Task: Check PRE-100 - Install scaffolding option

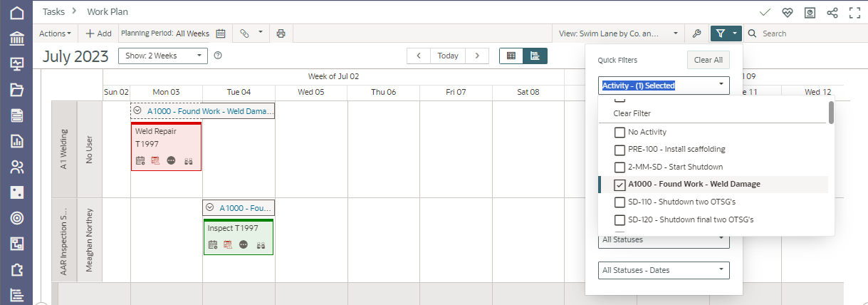Action: [x=619, y=150]
